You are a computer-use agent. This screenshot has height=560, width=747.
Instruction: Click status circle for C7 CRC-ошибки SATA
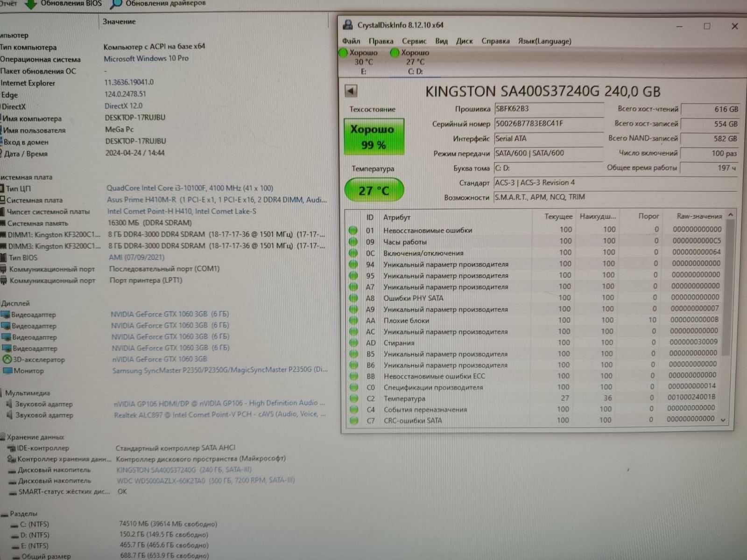354,420
